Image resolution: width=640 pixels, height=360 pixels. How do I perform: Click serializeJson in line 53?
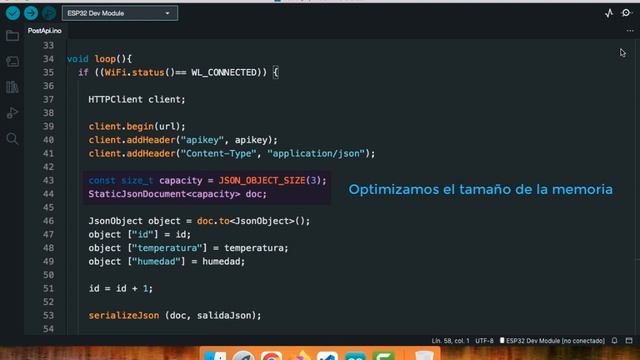(124, 315)
